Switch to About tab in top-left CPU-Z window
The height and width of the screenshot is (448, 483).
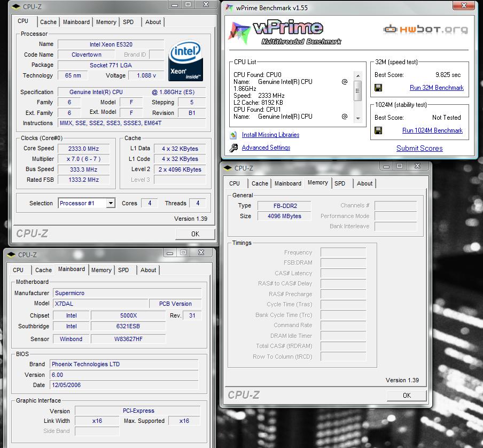[153, 22]
